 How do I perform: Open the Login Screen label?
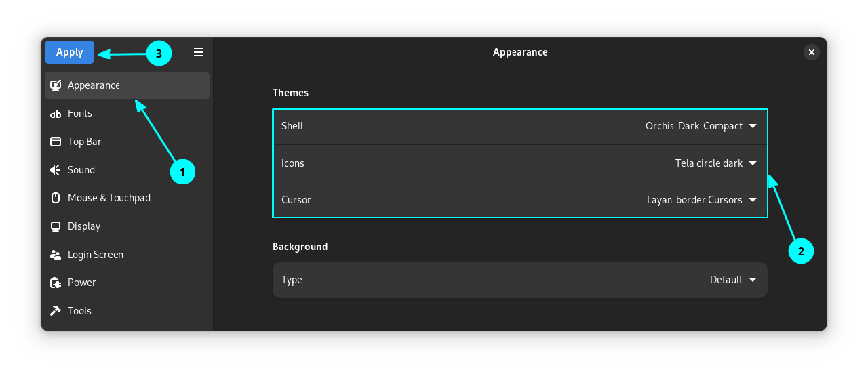point(96,255)
